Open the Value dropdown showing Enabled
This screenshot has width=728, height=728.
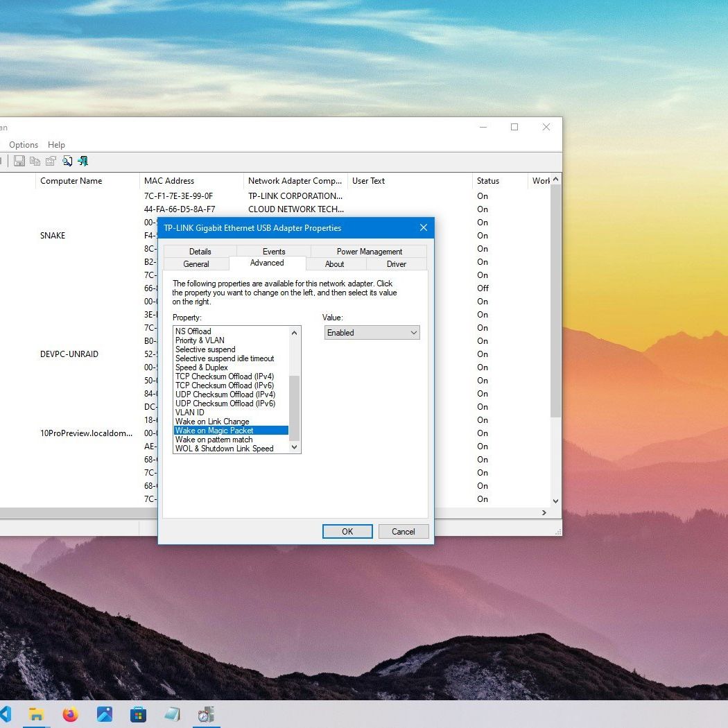pos(372,333)
